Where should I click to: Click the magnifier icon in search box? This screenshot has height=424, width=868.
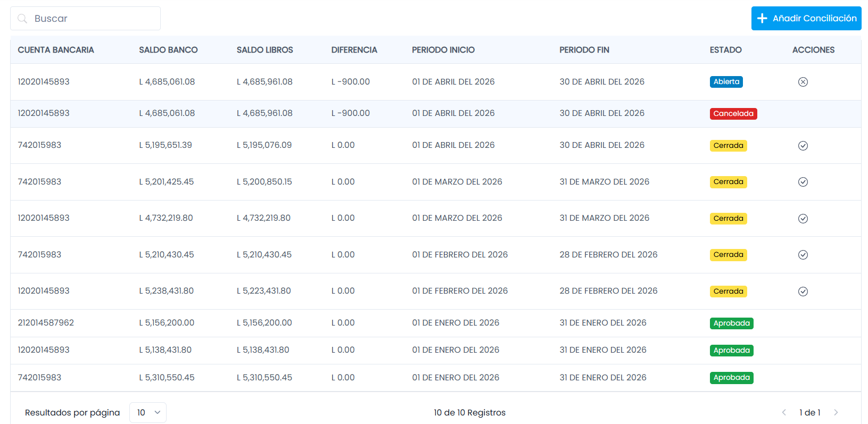pyautogui.click(x=22, y=19)
